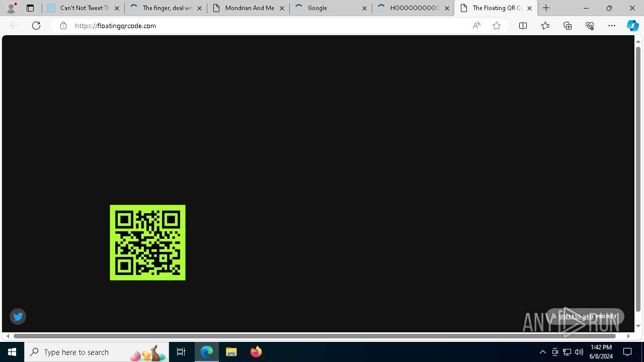Open the Favorites list
The width and height of the screenshot is (644, 362).
coord(545,26)
